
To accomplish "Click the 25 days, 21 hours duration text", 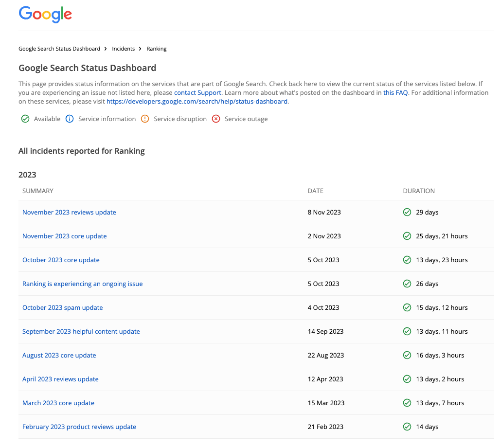I will [x=442, y=236].
